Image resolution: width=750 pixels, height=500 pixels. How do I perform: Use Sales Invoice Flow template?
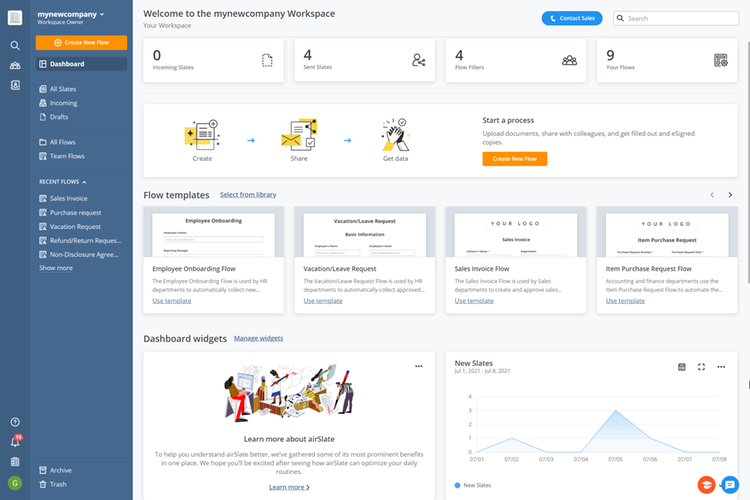pyautogui.click(x=474, y=301)
